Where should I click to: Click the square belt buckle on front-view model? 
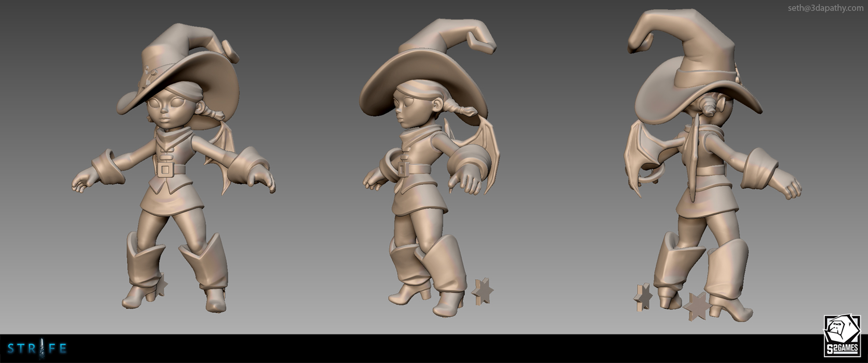coord(166,169)
